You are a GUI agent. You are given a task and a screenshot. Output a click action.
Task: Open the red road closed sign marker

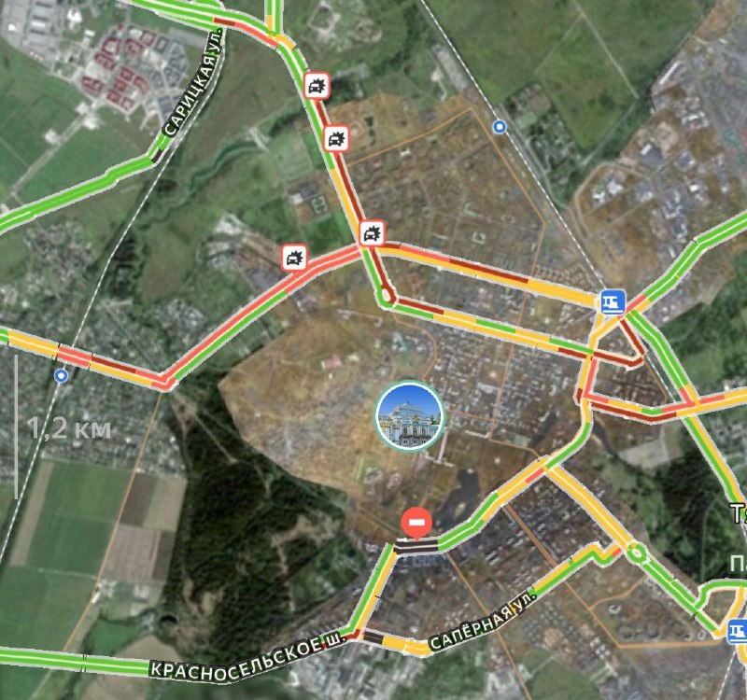pyautogui.click(x=416, y=524)
